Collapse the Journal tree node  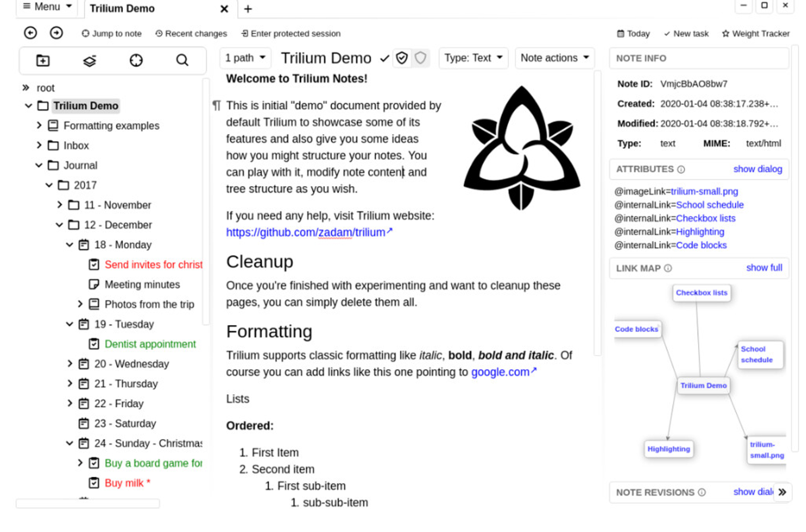coord(39,165)
